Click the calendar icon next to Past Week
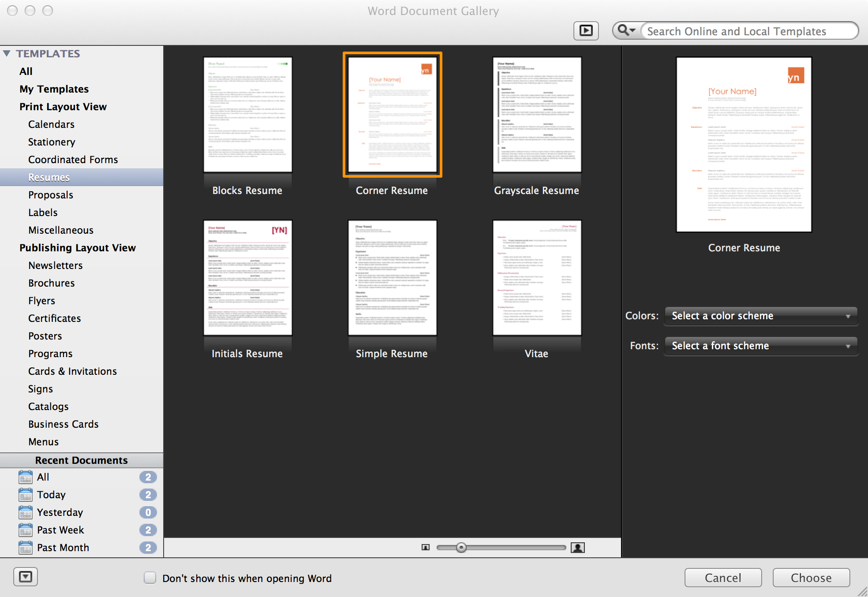This screenshot has height=597, width=868. 26,530
